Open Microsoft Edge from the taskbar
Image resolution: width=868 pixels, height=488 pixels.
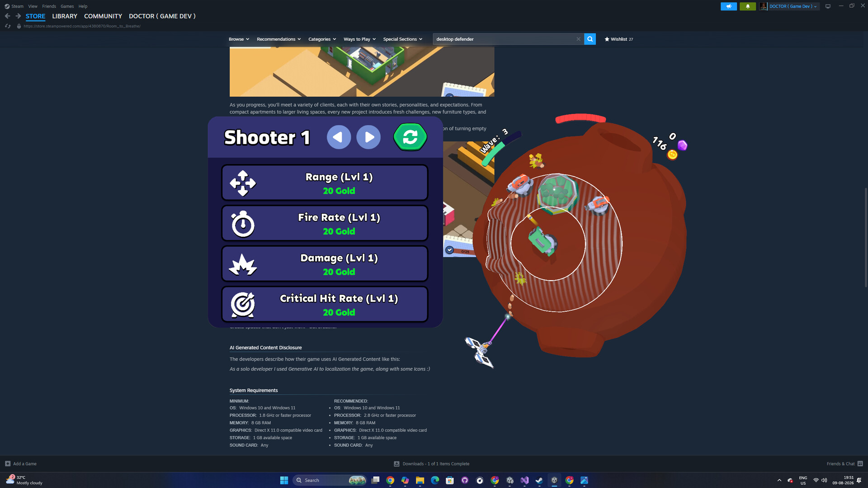pyautogui.click(x=435, y=480)
